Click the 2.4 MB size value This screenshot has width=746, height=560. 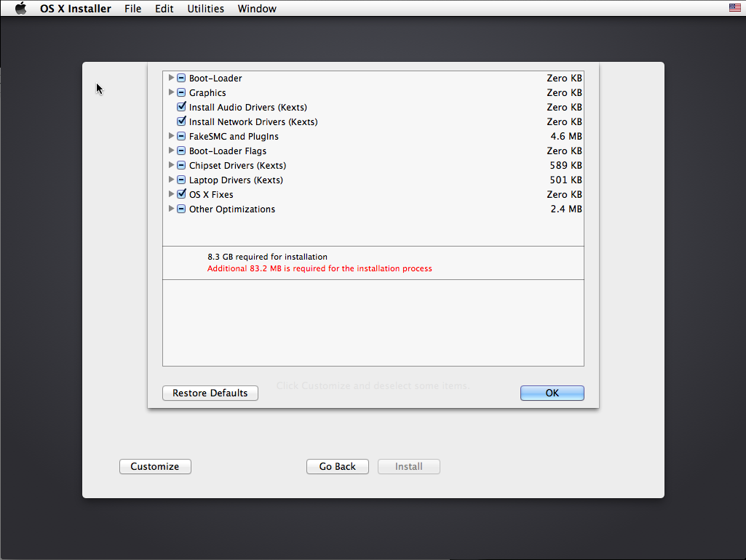[566, 209]
